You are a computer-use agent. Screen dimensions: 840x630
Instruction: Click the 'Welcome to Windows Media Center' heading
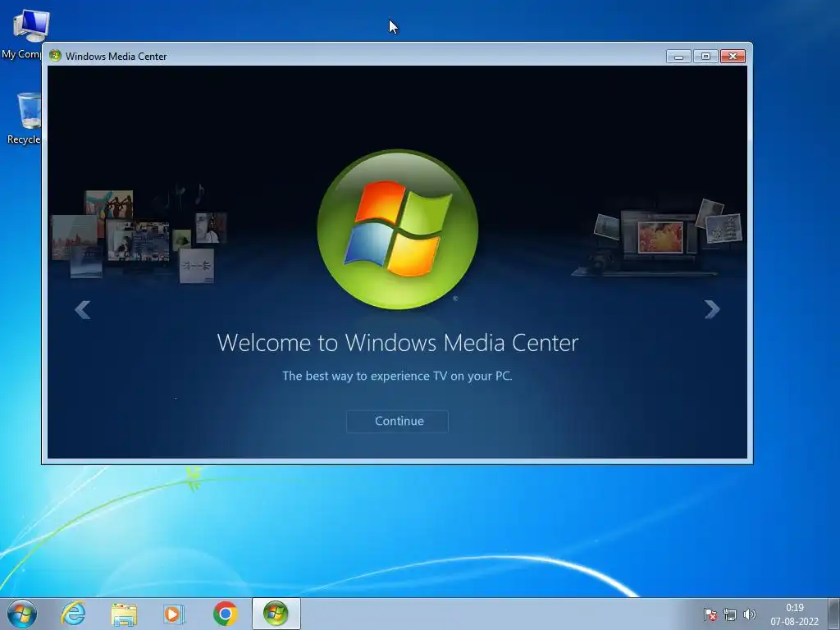(398, 343)
